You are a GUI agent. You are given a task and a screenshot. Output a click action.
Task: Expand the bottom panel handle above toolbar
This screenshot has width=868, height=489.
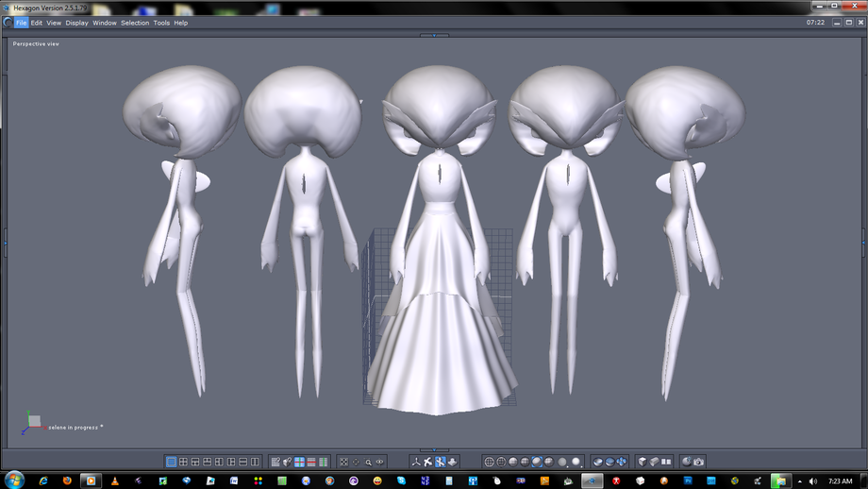434,450
